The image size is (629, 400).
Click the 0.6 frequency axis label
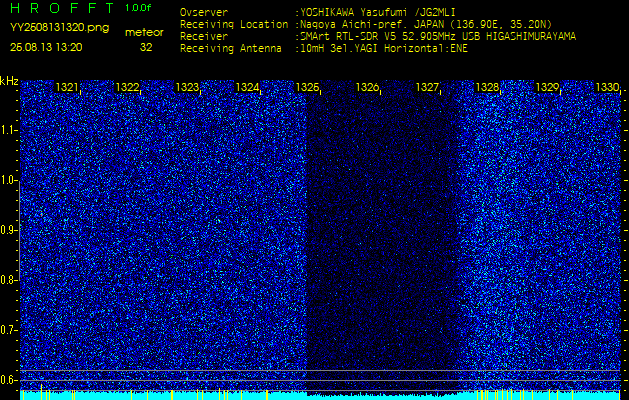(x=9, y=380)
